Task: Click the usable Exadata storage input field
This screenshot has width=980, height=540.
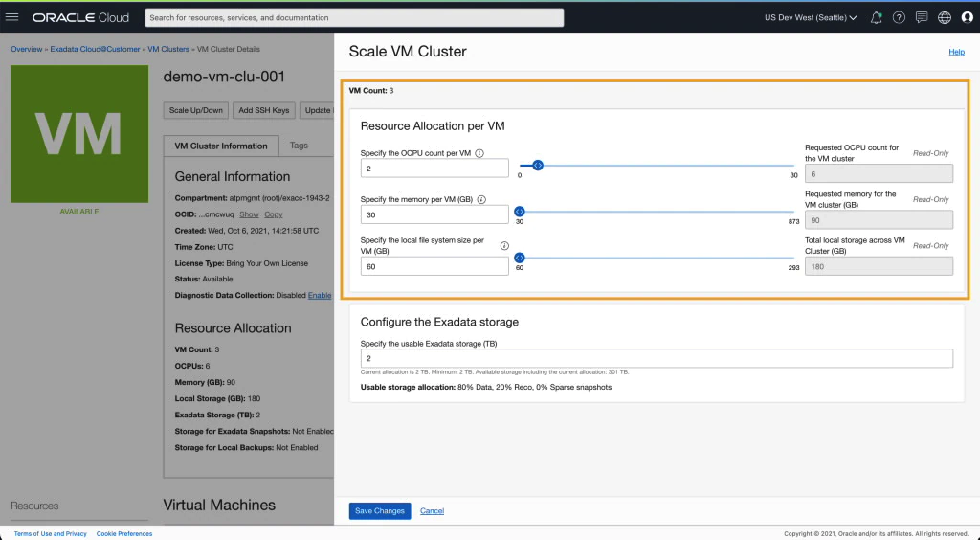Action: point(657,358)
